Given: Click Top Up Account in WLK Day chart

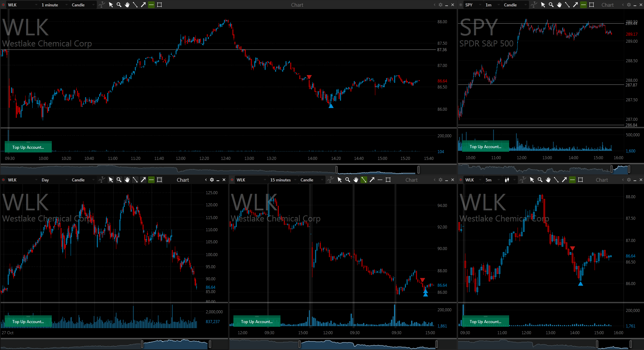Looking at the screenshot, I should (x=28, y=321).
